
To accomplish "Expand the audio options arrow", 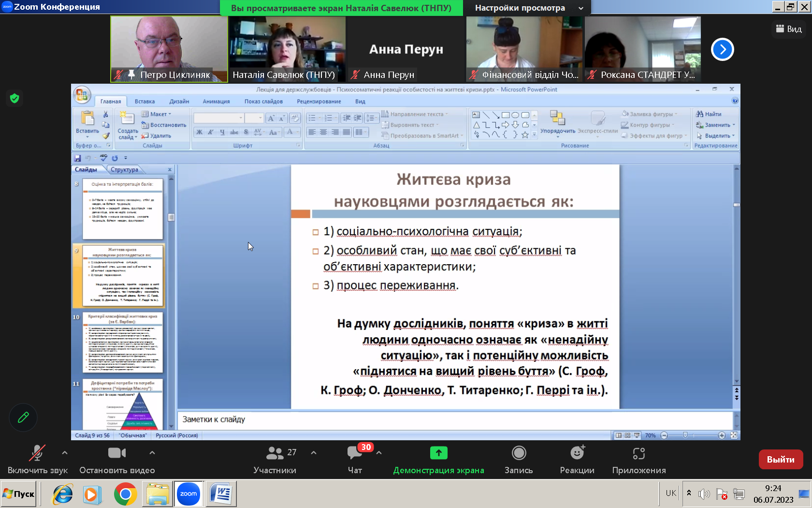I will (65, 453).
